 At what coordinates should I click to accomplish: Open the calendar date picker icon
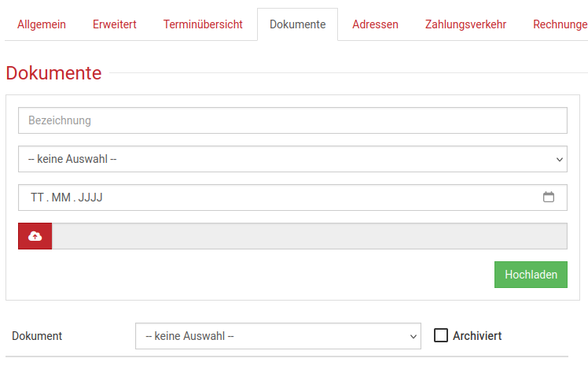pyautogui.click(x=549, y=198)
